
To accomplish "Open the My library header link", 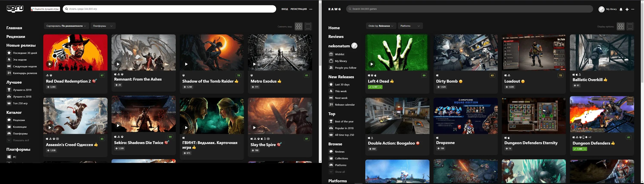I will (x=612, y=9).
